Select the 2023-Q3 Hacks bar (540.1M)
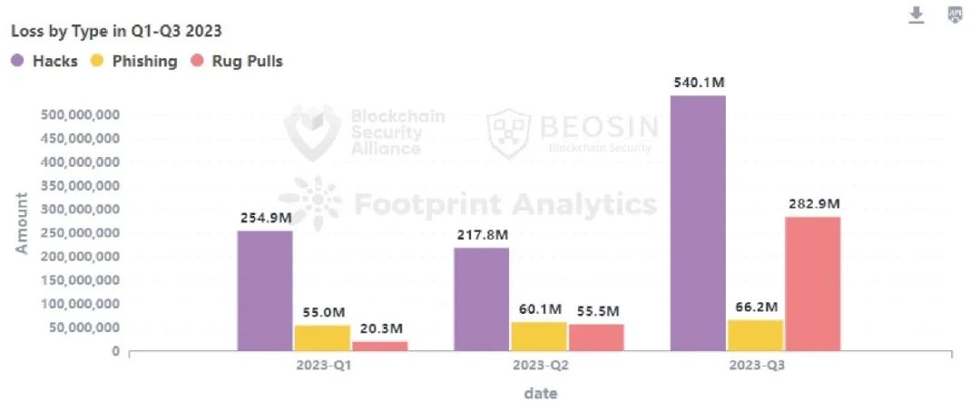 coord(698,223)
